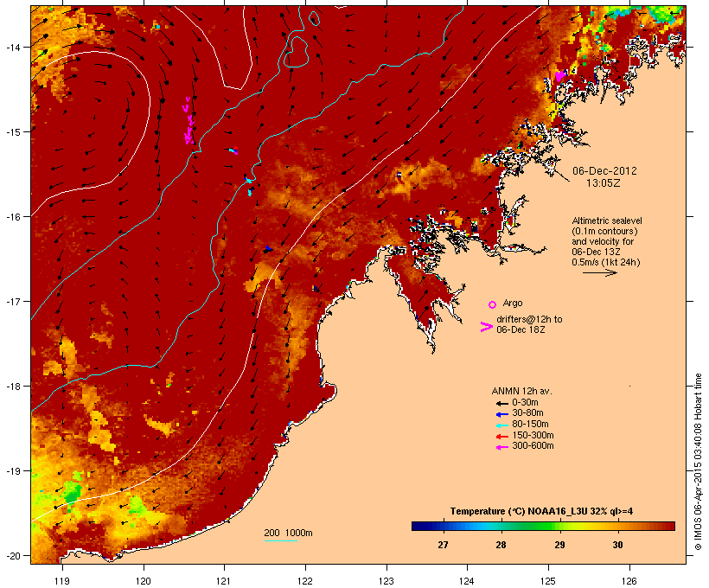Click the -19 latitude axis label
Viewport: 709px width, 588px height.
pos(13,471)
